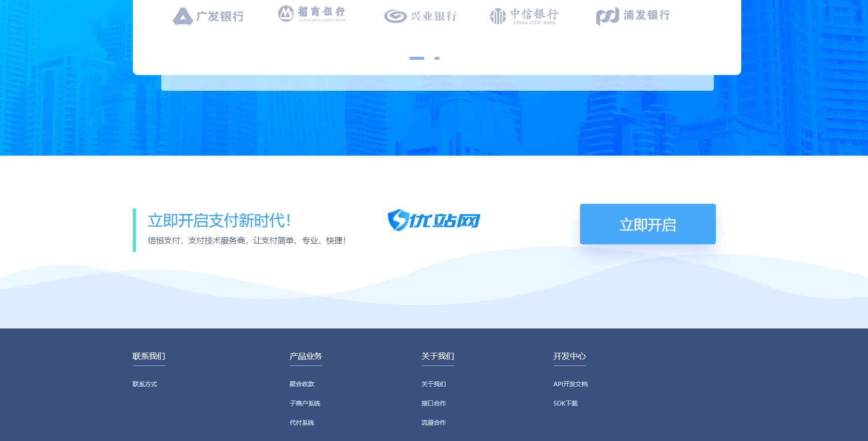Open the 流量合作 link
Viewport: 868px width, 441px height.
(433, 423)
